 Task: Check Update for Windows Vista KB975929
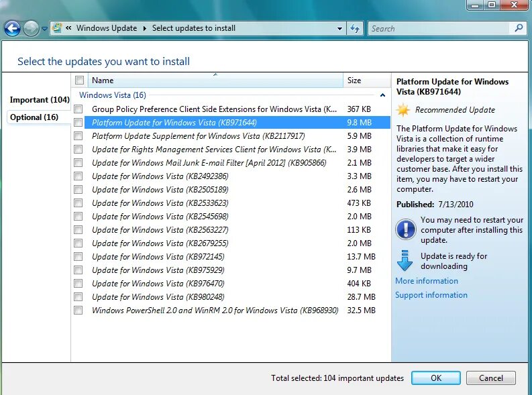click(78, 270)
